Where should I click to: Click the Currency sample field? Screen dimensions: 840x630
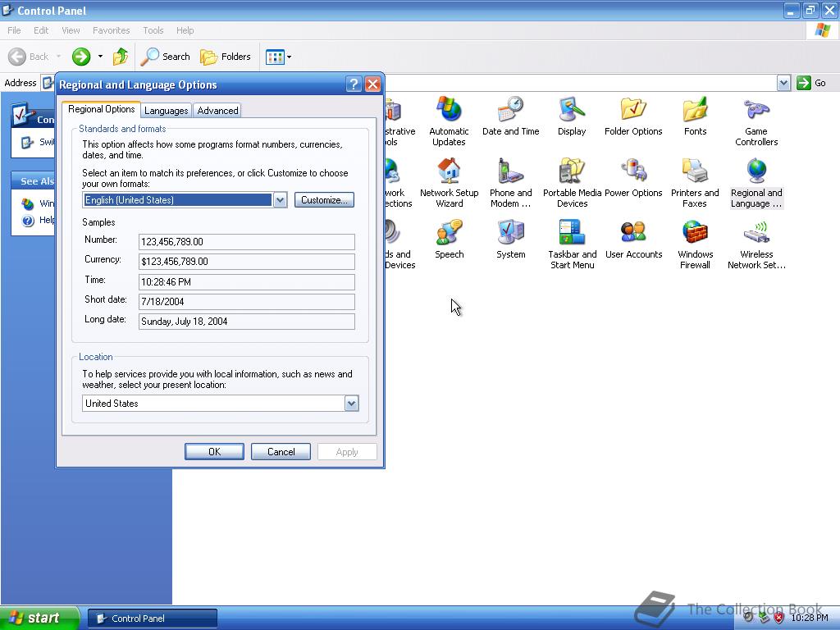(x=246, y=262)
